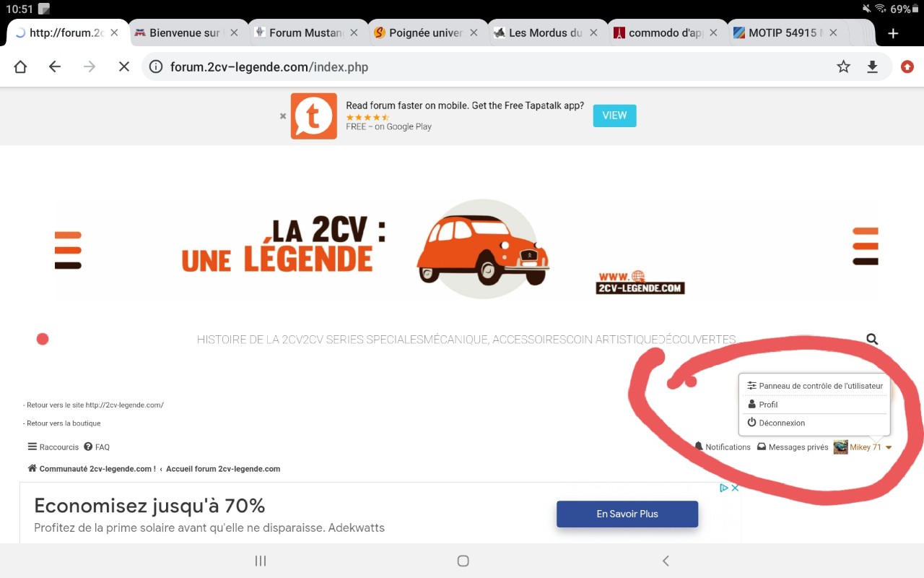Viewport: 924px width, 578px height.
Task: Open the right hamburger menu by the logo
Action: [865, 246]
